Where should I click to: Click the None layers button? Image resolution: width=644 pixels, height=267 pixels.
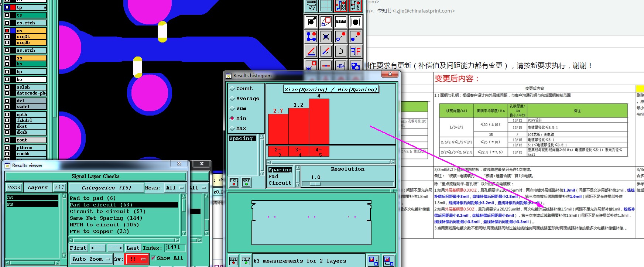[14, 188]
